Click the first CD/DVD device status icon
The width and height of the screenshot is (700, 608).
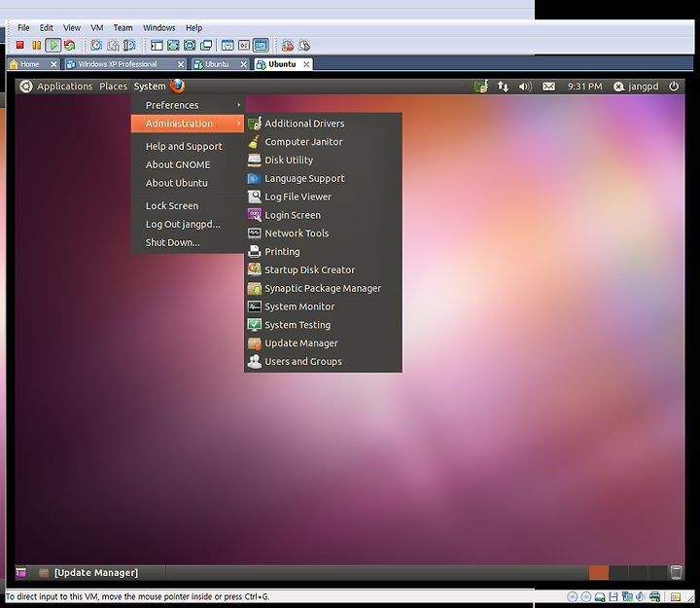coord(572,597)
